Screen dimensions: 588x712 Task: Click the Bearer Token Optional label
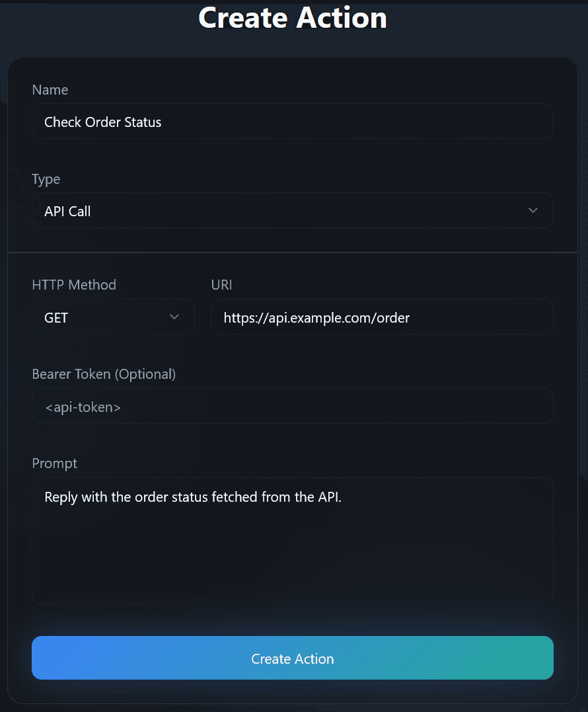pos(104,374)
